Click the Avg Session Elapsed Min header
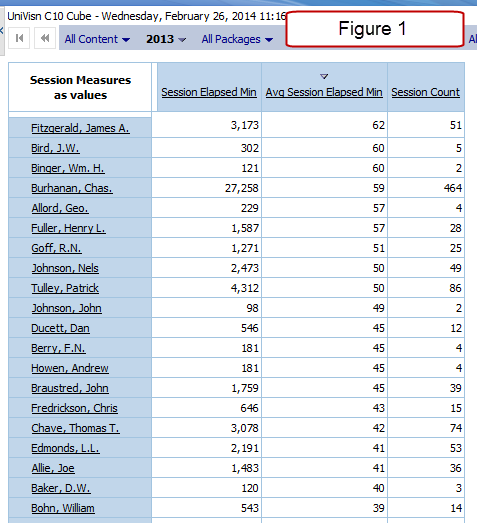Viewport: 477px width, 523px height. 324,92
